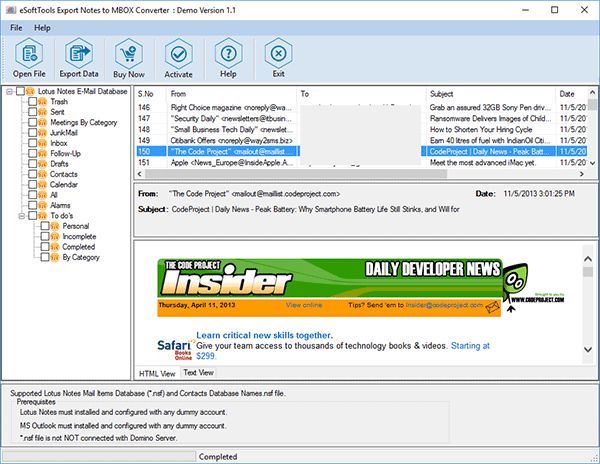
Task: Click the Buy Now cart icon
Action: (x=129, y=54)
